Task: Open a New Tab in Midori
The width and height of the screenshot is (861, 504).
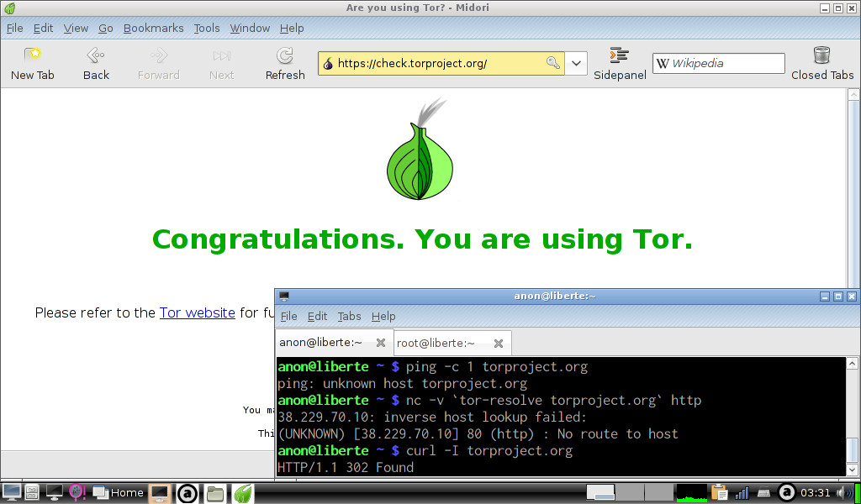Action: [33, 64]
